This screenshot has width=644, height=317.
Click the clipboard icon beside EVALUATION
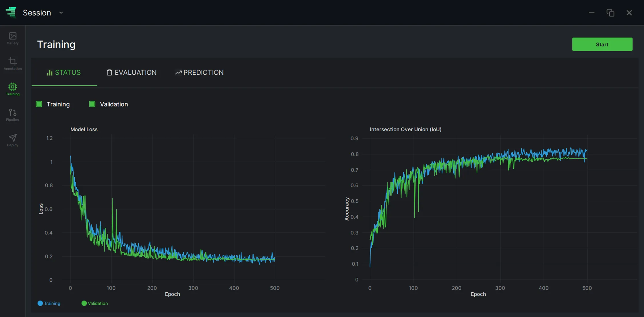(x=109, y=72)
